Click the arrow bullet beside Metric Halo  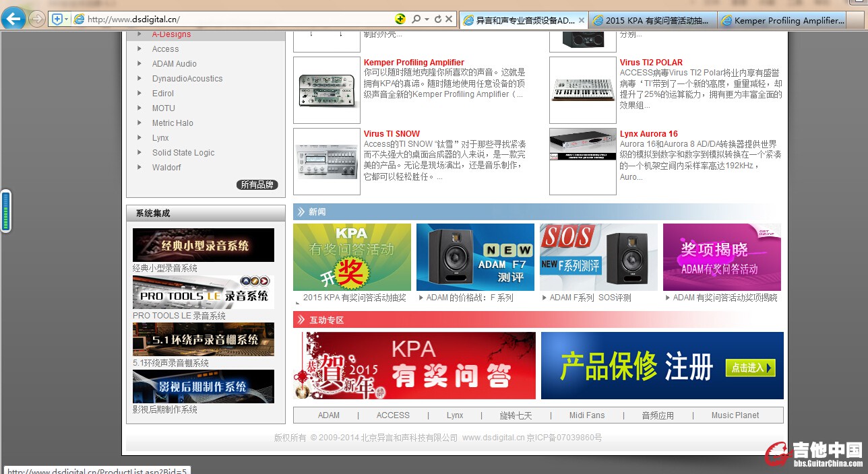(x=139, y=123)
